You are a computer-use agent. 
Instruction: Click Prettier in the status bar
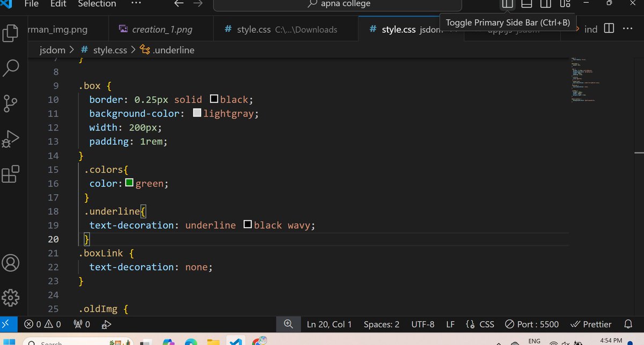(591, 324)
